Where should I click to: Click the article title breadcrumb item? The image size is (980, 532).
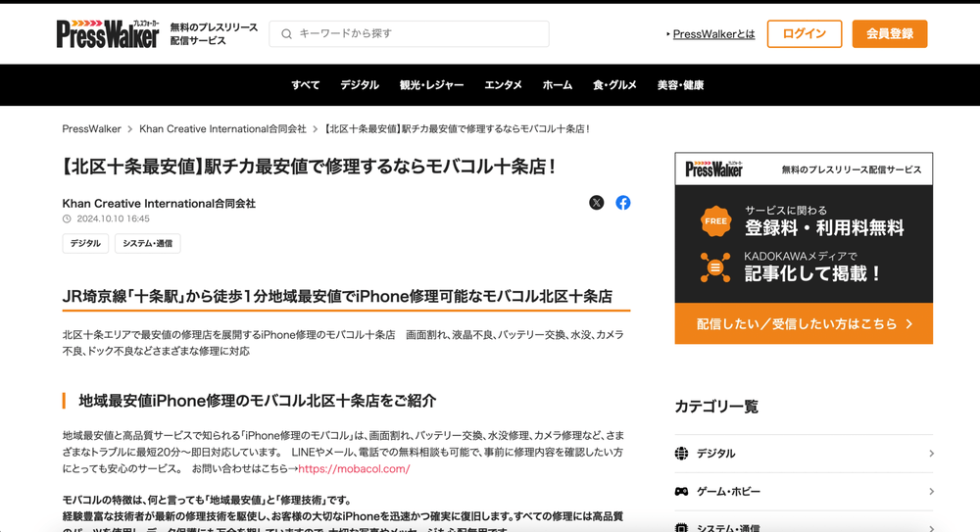[457, 128]
